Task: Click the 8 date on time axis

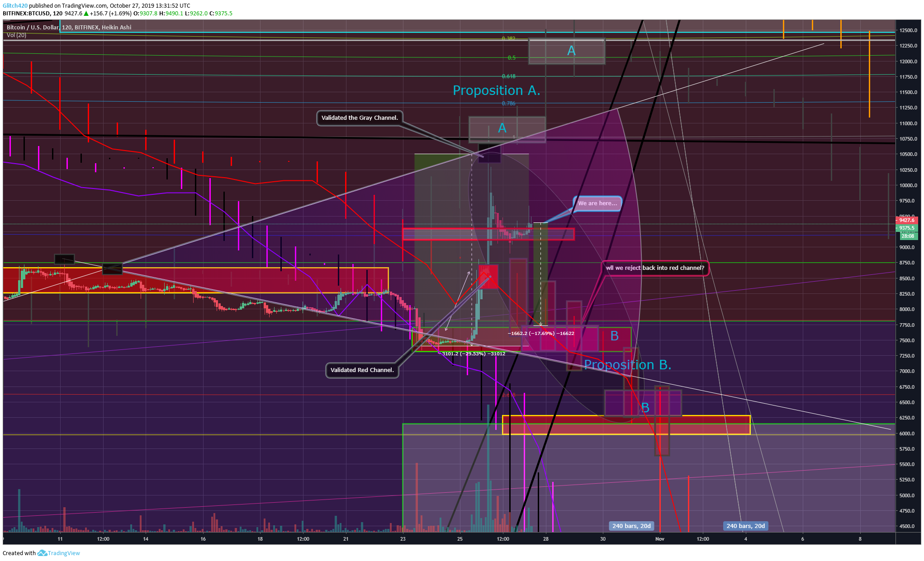Action: click(860, 539)
